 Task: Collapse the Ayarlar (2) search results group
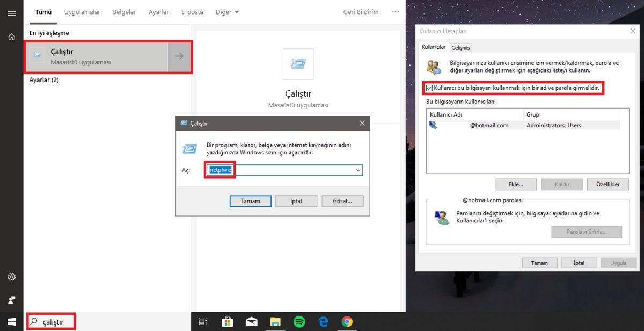[x=45, y=80]
